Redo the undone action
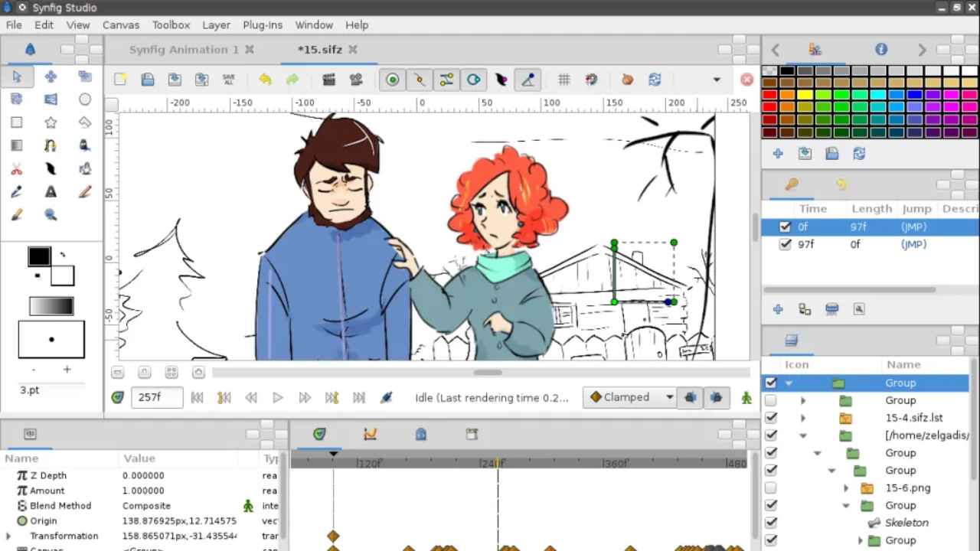980x551 pixels. click(x=292, y=80)
